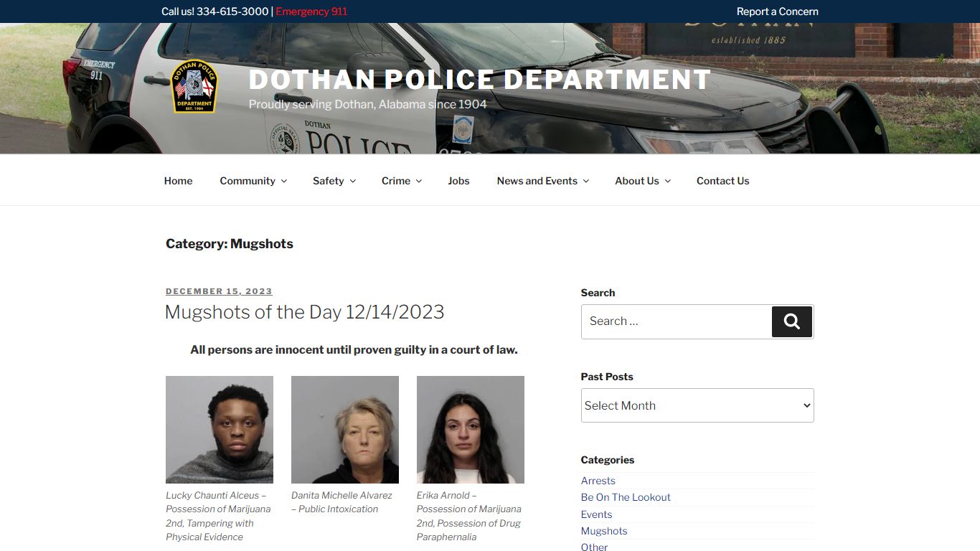The image size is (980, 551).
Task: Click the Erika Arnold caption text
Action: pos(469,516)
